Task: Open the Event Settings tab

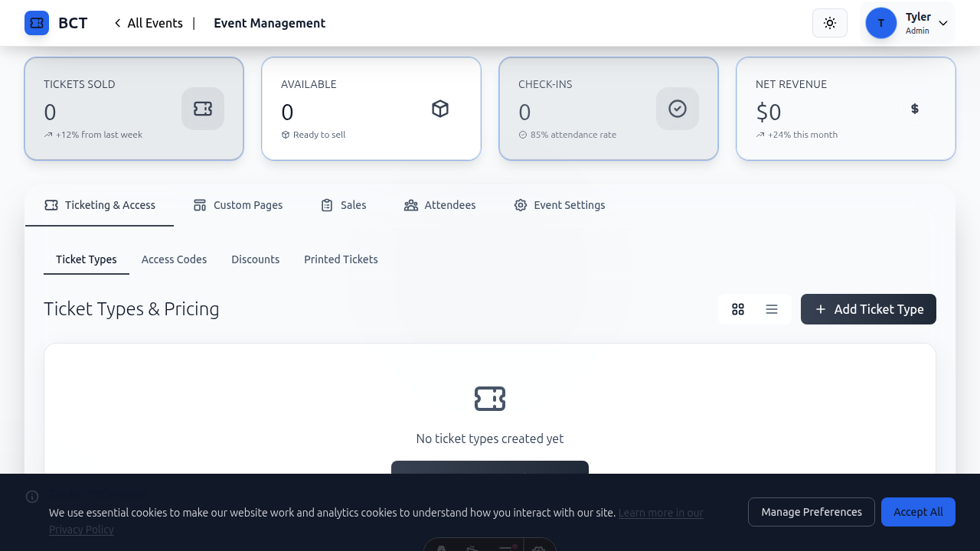Action: coord(559,205)
